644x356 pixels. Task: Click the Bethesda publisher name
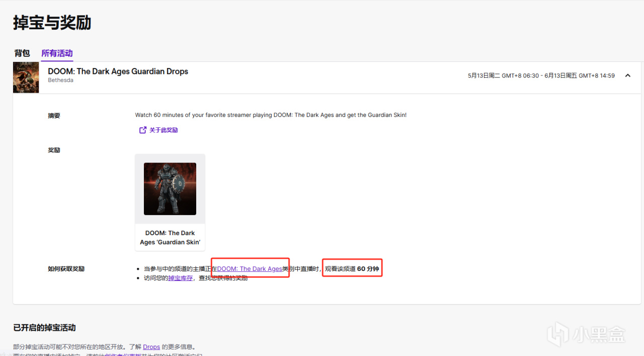61,81
